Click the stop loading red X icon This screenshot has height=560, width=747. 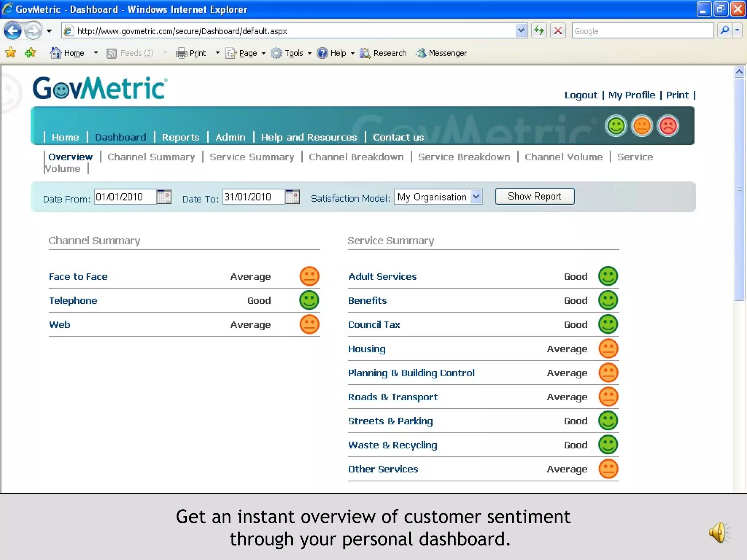coord(558,31)
